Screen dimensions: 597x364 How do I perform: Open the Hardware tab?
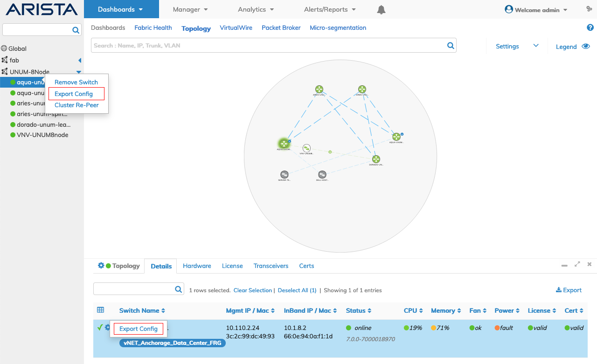pos(197,266)
